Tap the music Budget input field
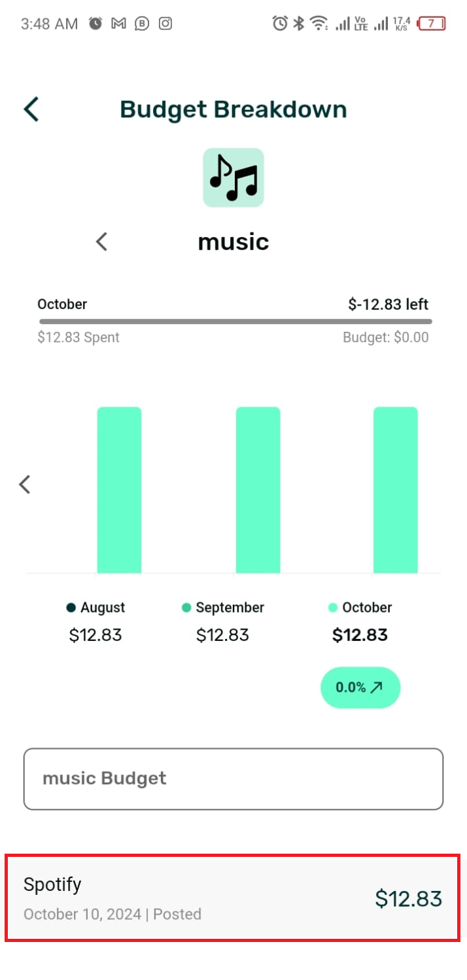 click(x=233, y=779)
